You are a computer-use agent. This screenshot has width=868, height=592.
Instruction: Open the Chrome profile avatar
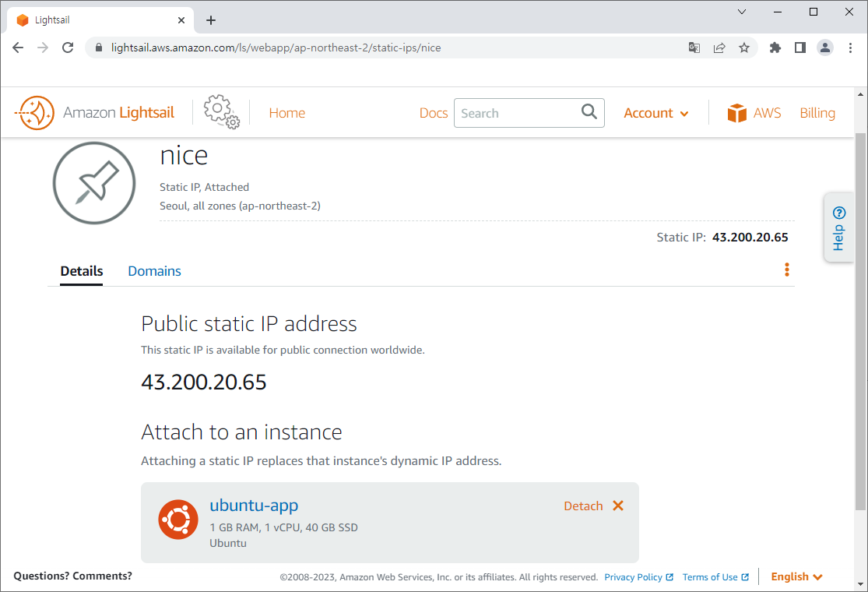825,48
